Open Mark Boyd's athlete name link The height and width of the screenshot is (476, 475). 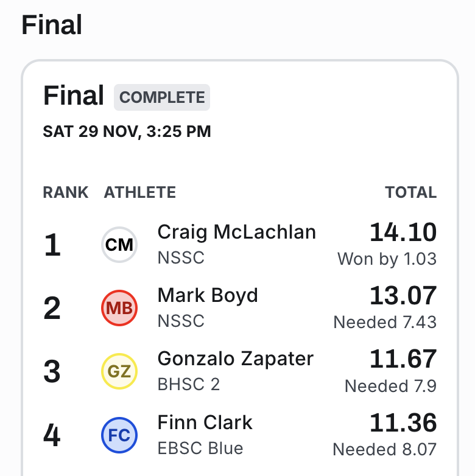(x=208, y=295)
